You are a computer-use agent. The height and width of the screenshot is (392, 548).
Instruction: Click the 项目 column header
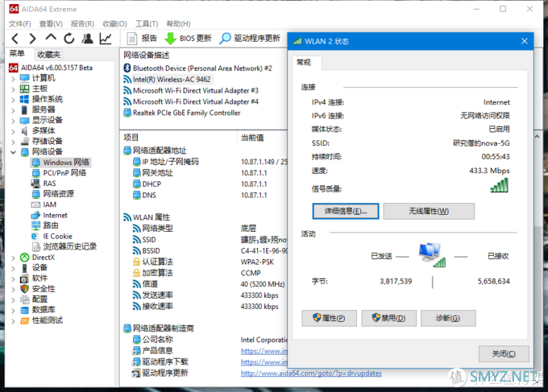coord(179,138)
